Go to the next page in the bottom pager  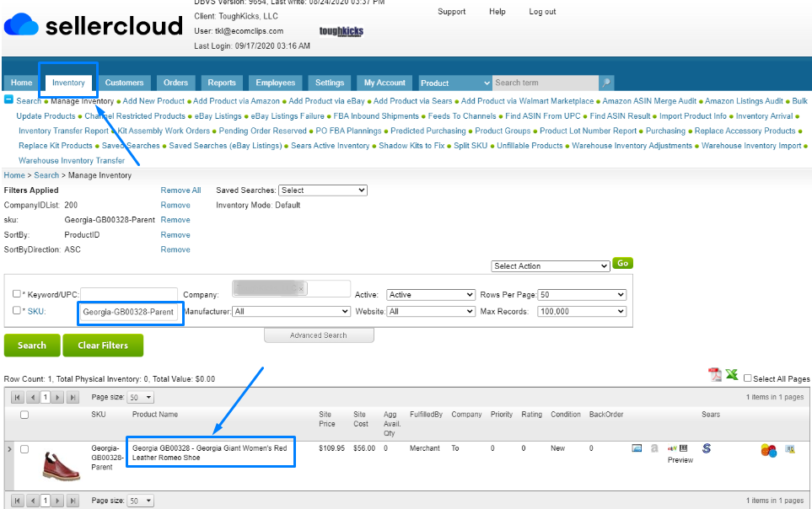coord(58,501)
